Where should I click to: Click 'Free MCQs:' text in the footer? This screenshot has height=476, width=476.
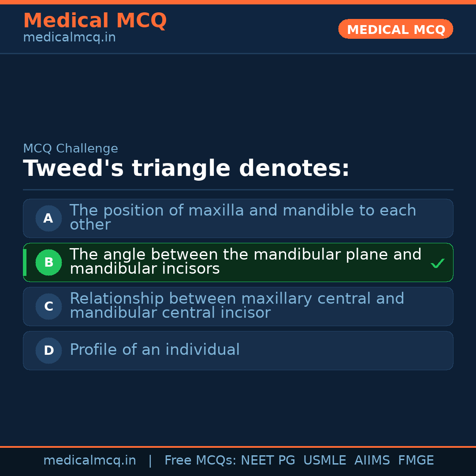click(201, 461)
